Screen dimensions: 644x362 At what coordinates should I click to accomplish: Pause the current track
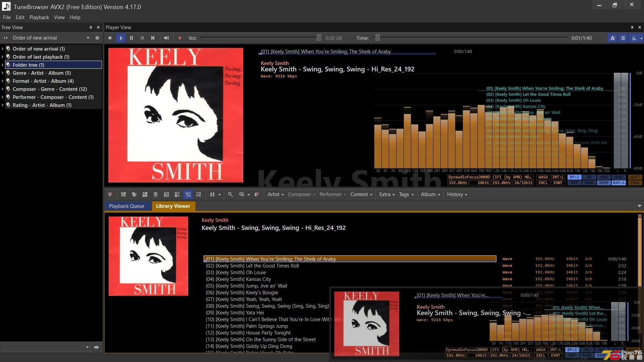[x=131, y=38]
